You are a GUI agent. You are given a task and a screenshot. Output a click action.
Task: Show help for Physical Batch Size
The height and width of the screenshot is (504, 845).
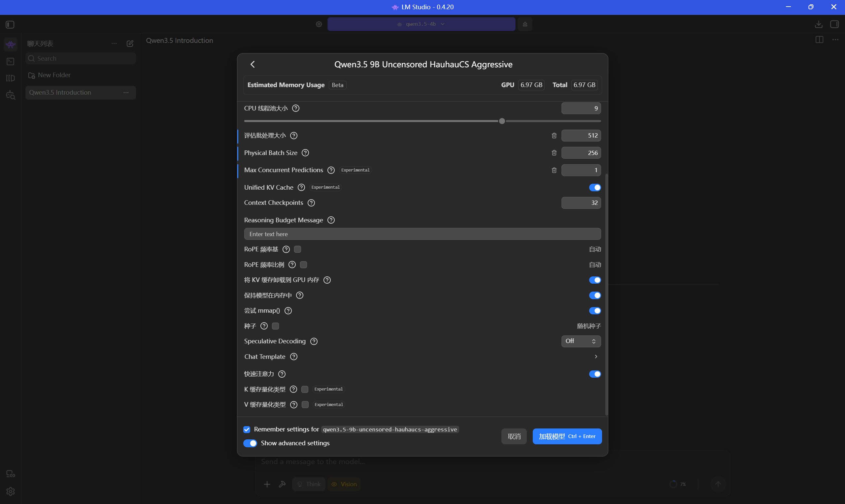point(305,153)
